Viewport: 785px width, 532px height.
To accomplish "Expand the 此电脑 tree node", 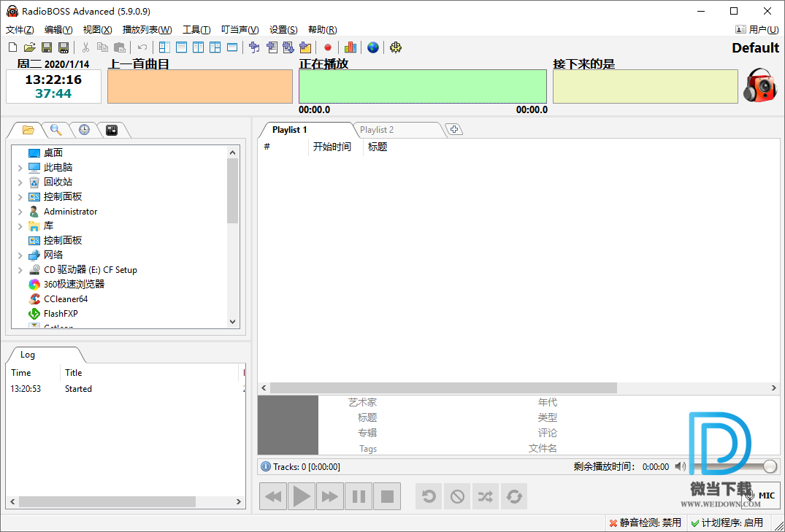I will (20, 168).
